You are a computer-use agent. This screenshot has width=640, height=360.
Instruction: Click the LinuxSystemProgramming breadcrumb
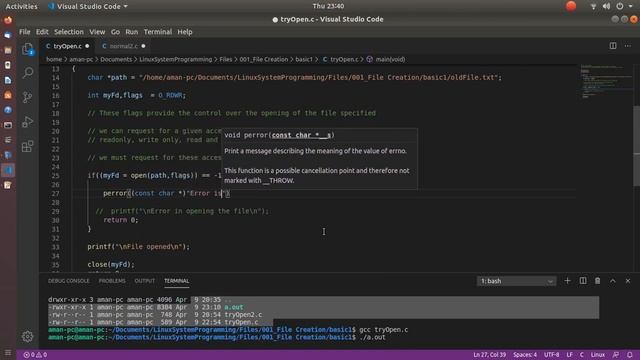pos(176,59)
